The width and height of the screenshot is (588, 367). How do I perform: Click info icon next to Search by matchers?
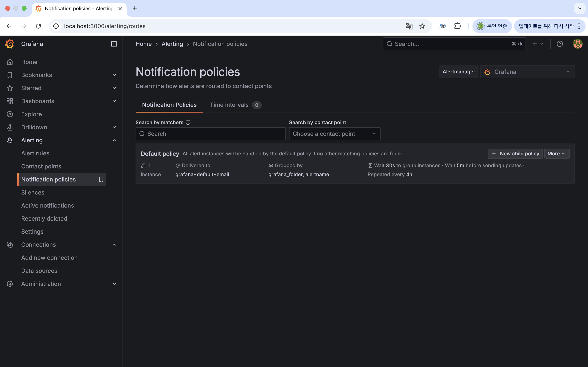click(188, 122)
